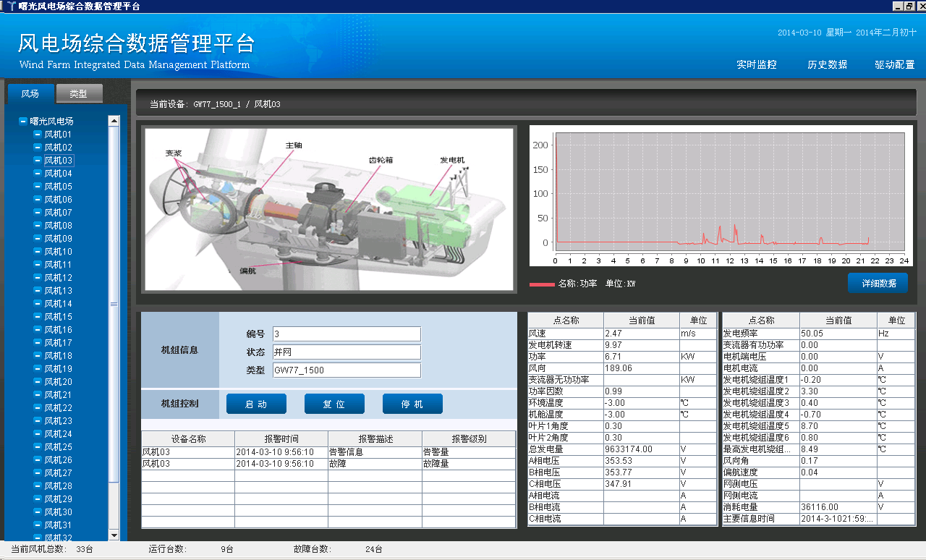
Task: Open the 驱动配置 menu
Action: point(894,64)
